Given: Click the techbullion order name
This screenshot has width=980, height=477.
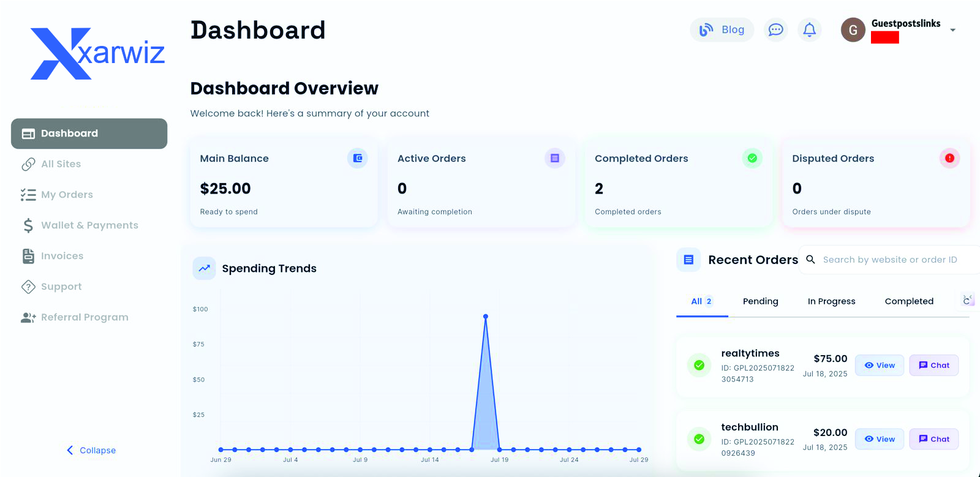Looking at the screenshot, I should (750, 427).
